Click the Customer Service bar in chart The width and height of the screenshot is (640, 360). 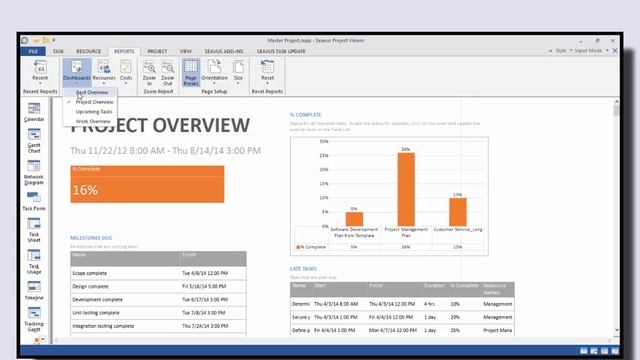(458, 212)
